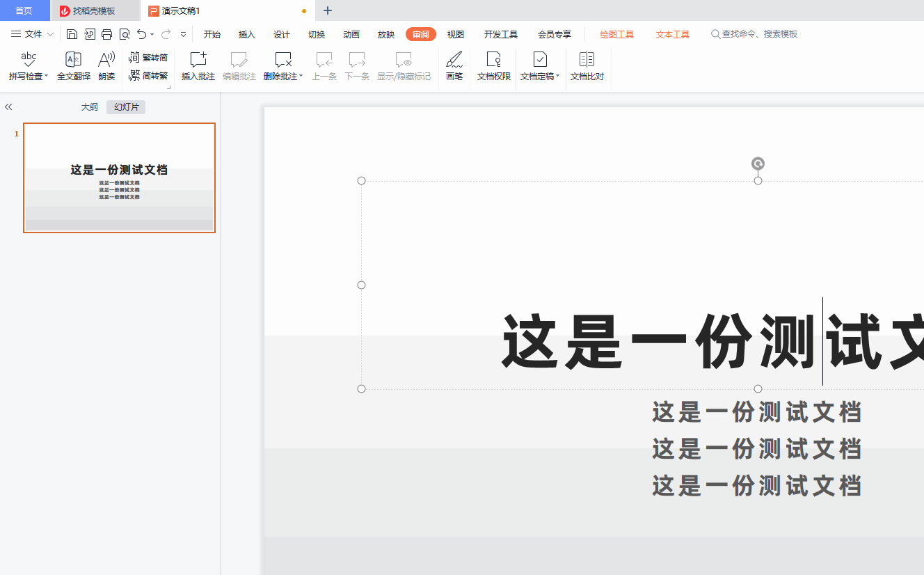Click the last subtitle line on slide
The height and width of the screenshot is (575, 924).
[x=757, y=485]
